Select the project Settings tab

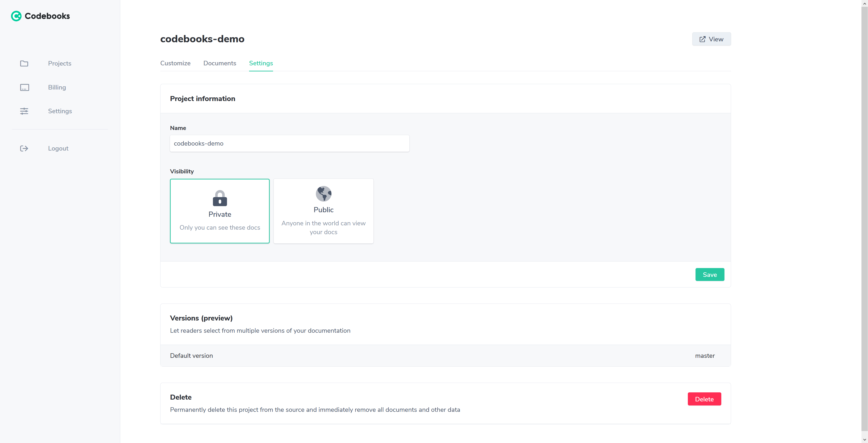click(x=261, y=63)
